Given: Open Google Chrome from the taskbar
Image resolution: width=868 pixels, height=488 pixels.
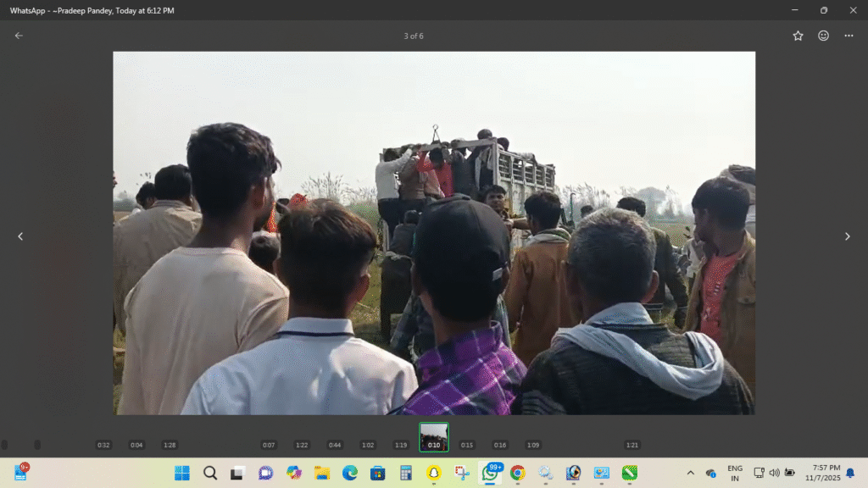Looking at the screenshot, I should (517, 473).
